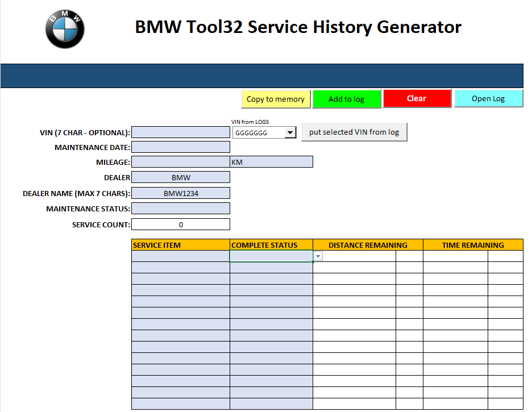Select the first Service Item cell

[x=181, y=256]
